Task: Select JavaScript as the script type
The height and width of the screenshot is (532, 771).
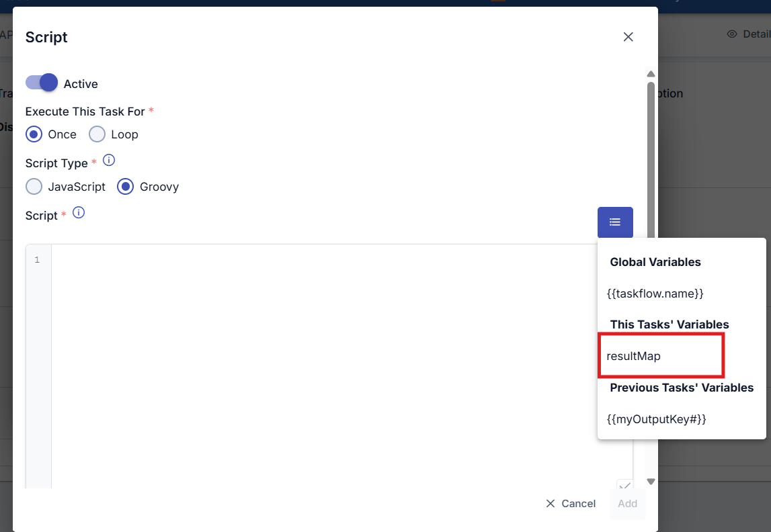Action: pos(34,186)
